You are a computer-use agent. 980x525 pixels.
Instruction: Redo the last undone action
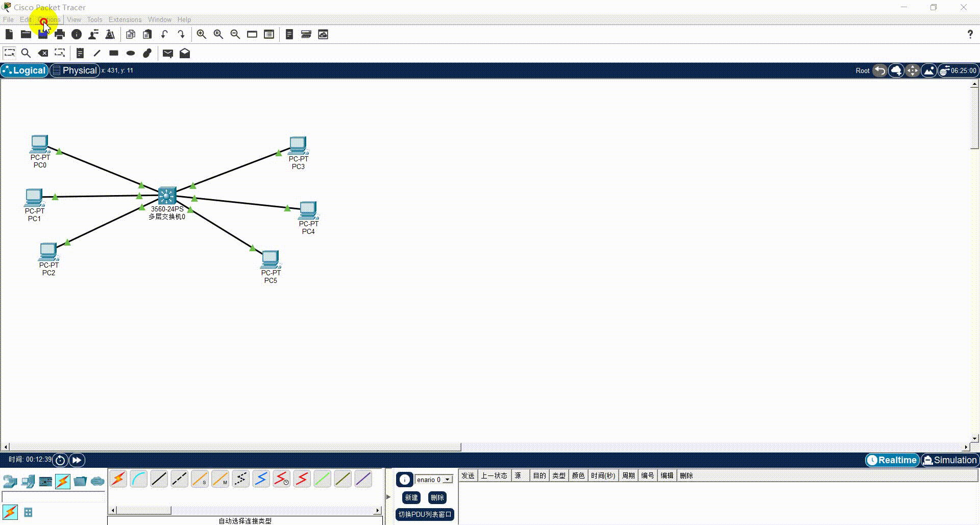coord(181,34)
